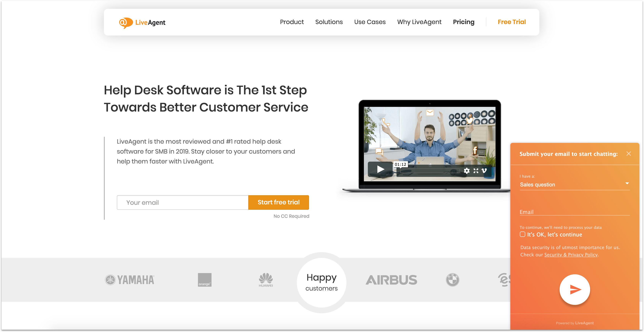Screen dimensions: 644x332
Task: Click the LiveAgent logo in header
Action: pos(142,23)
